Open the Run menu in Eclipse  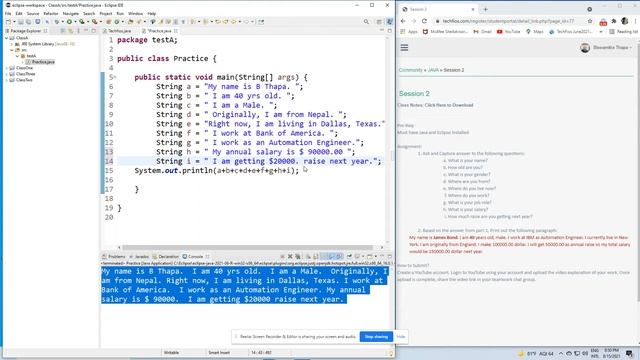(x=120, y=13)
